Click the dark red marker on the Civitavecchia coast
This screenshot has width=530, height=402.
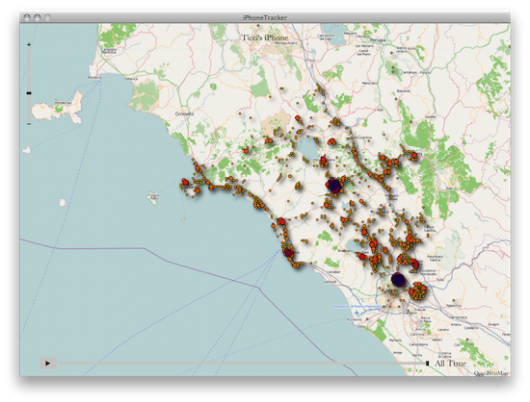288,253
